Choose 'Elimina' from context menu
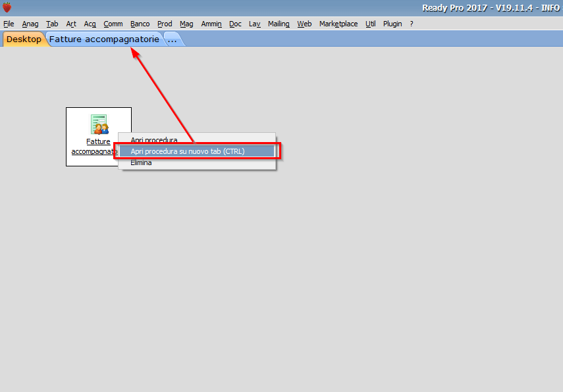Viewport: 563px width, 392px height. click(197, 162)
